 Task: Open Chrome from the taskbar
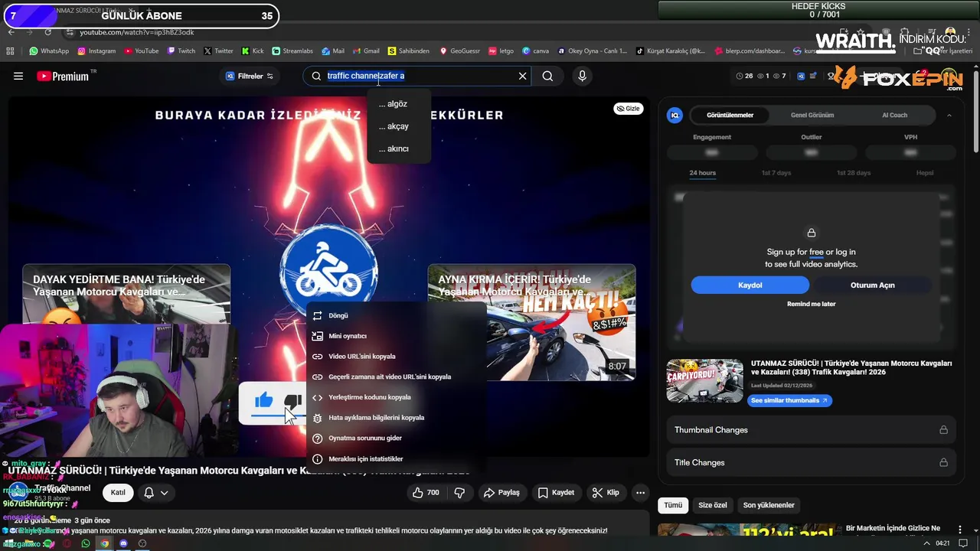[x=105, y=543]
